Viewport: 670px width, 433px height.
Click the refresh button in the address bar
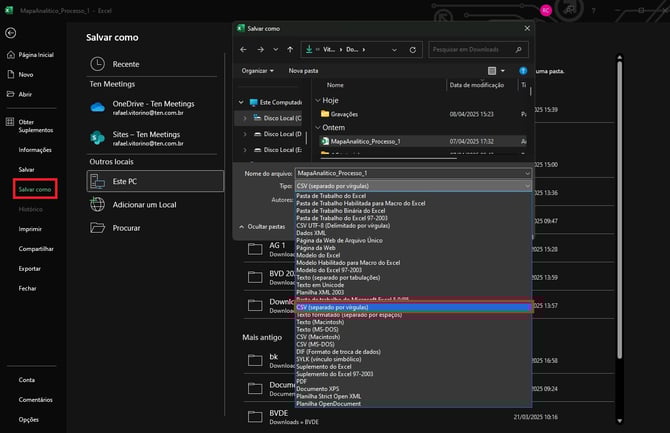click(x=414, y=48)
